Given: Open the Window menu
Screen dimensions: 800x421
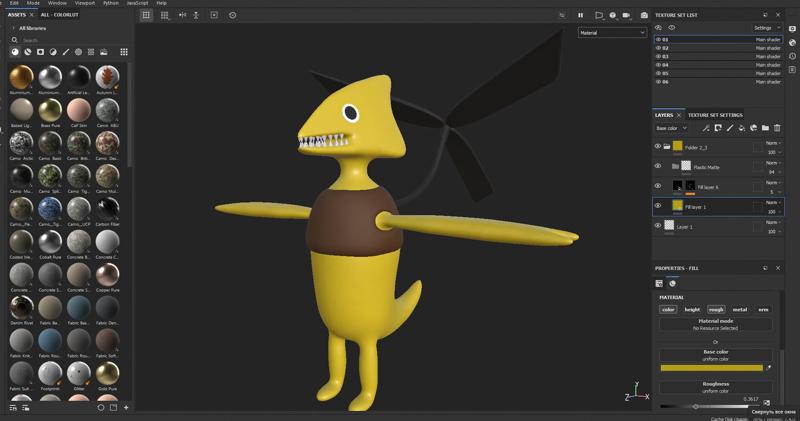Looking at the screenshot, I should point(57,3).
